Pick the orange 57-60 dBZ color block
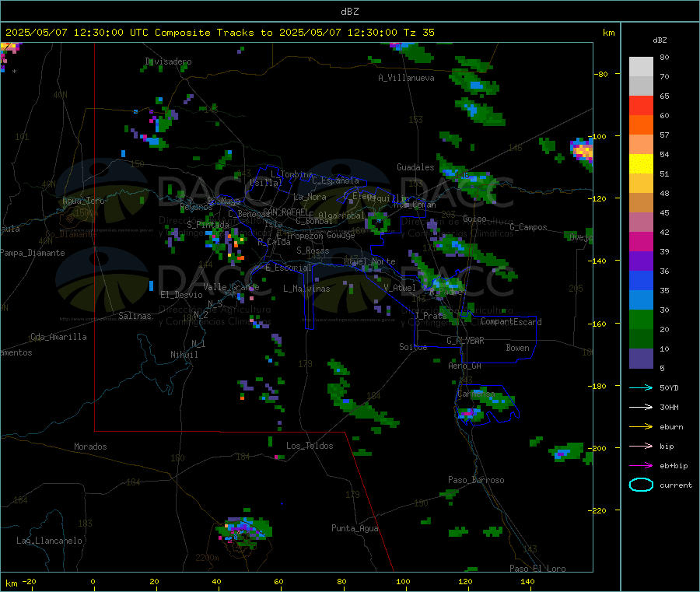 (x=641, y=125)
